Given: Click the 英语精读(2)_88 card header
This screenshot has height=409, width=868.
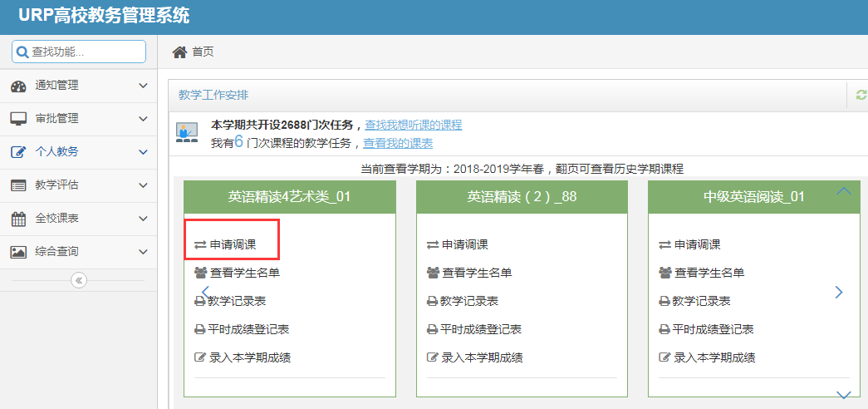Looking at the screenshot, I should tap(522, 197).
